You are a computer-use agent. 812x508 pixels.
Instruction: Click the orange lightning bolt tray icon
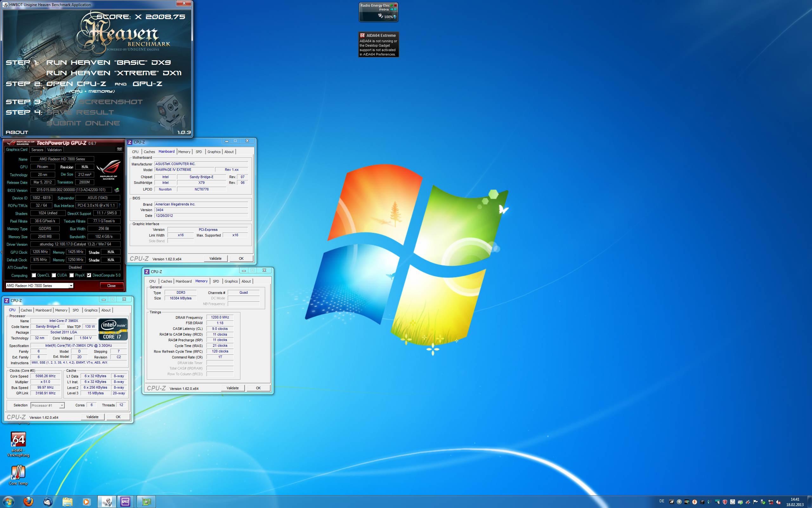pos(695,502)
